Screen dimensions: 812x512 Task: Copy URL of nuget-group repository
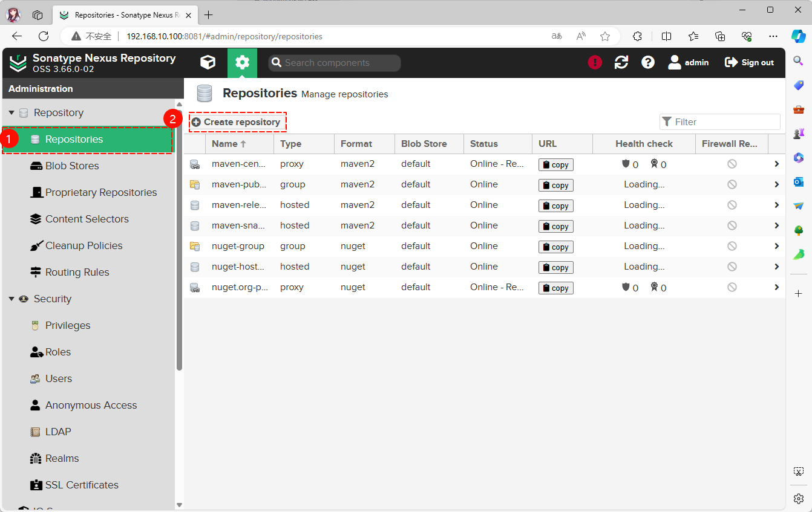pyautogui.click(x=555, y=247)
